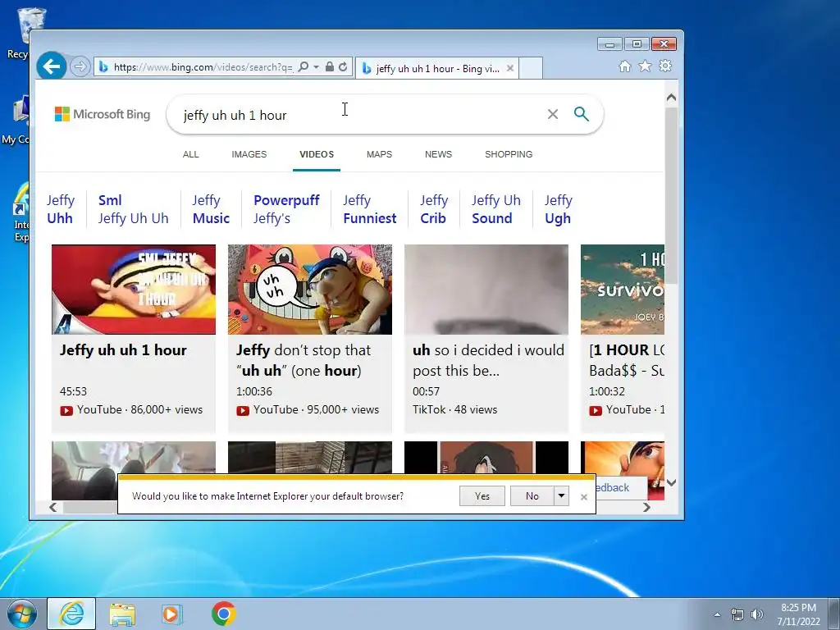Viewport: 840px width, 630px height.
Task: Click the search magnifier in address bar
Action: (304, 67)
